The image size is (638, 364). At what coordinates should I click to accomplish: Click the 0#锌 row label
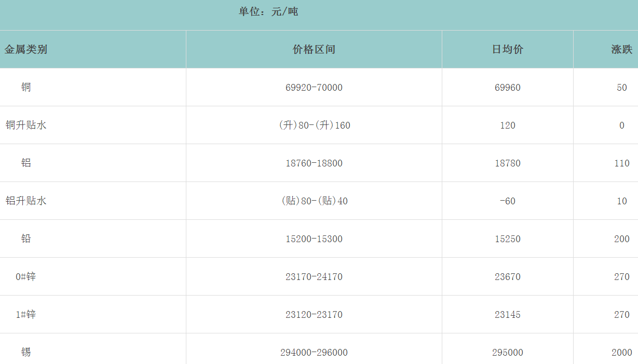point(26,277)
